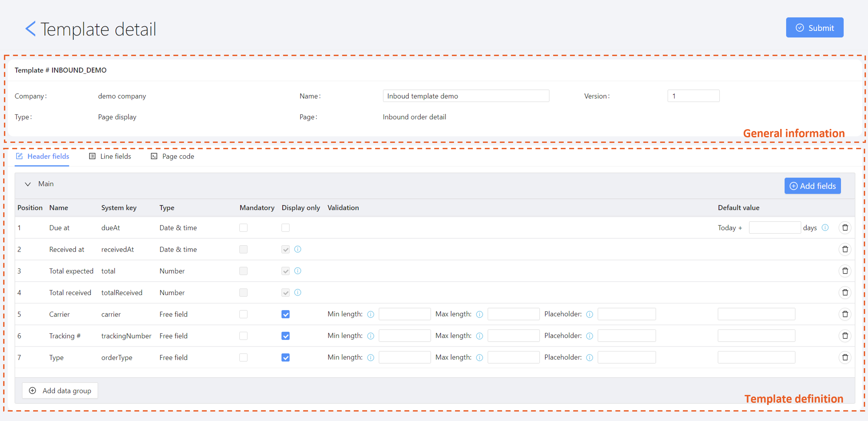Click the template Name input field
Screen dimensions: 868x421
click(466, 96)
